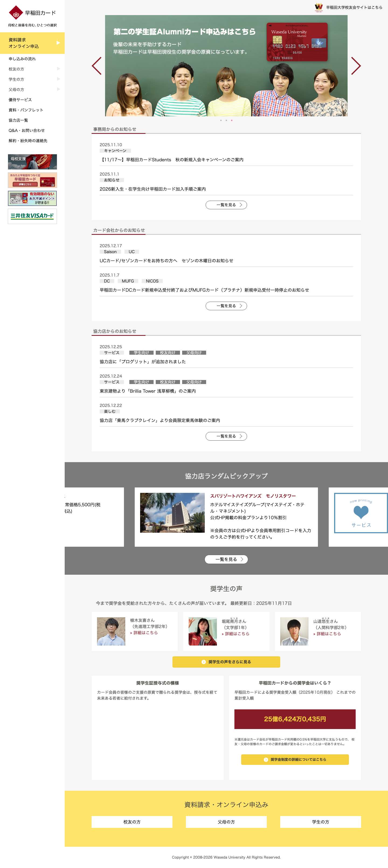Open プログリット追加 news item
Screen dimensions: 388x868
(143, 361)
